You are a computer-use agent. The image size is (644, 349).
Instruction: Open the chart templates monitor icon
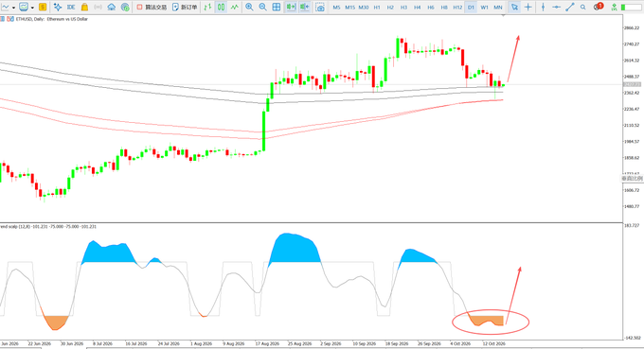click(24, 7)
